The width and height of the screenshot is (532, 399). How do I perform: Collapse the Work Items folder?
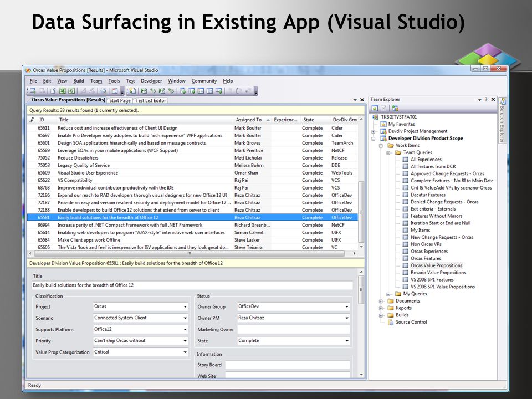click(x=381, y=146)
